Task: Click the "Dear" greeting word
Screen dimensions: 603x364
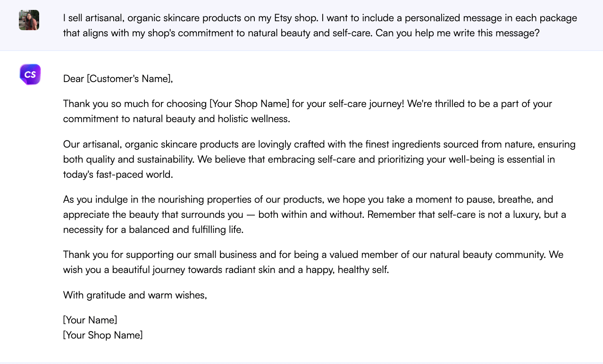Action: tap(74, 79)
